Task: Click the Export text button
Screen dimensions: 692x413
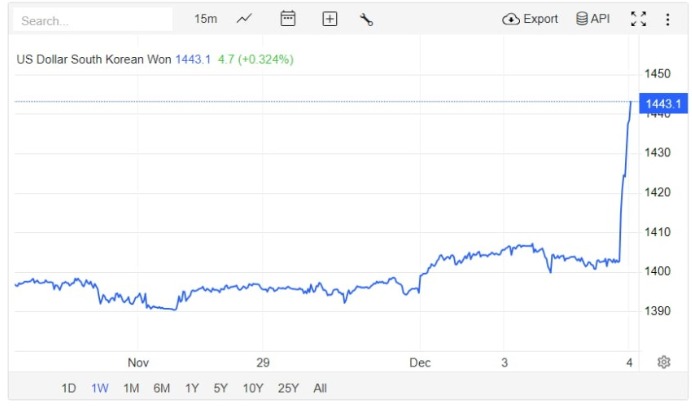Action: click(x=541, y=19)
